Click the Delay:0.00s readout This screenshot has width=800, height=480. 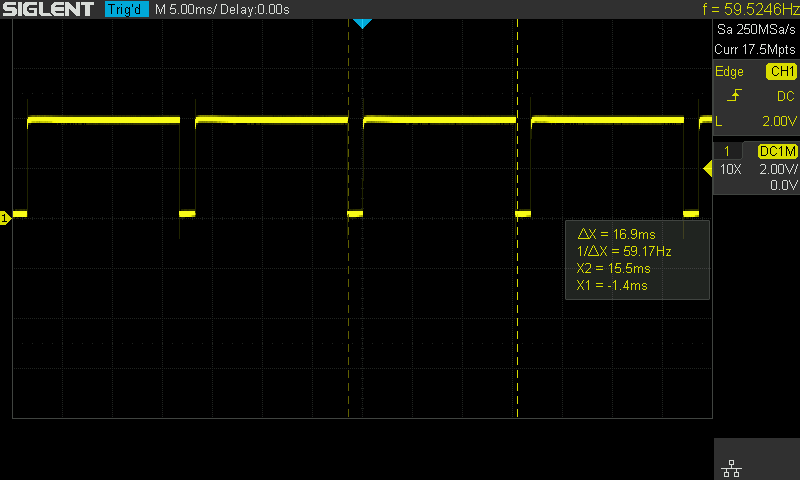tap(256, 9)
